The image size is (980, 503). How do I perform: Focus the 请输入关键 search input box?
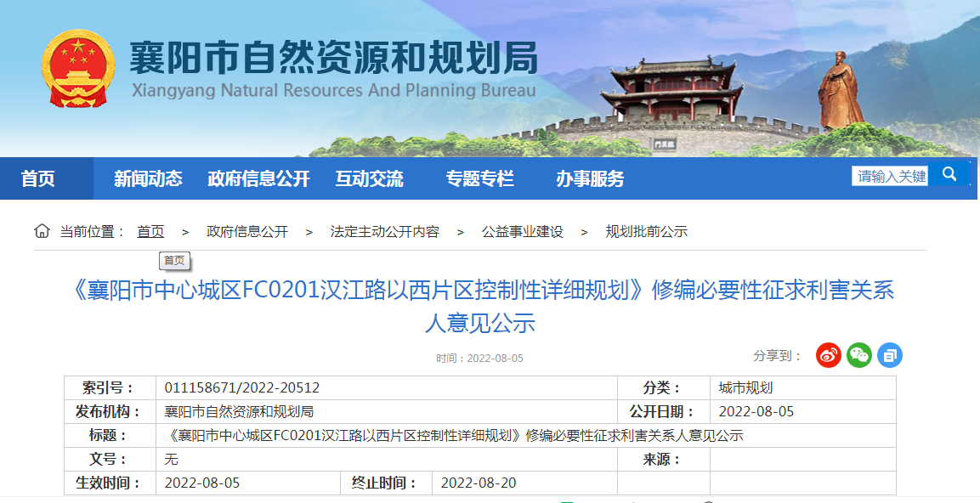pos(891,176)
